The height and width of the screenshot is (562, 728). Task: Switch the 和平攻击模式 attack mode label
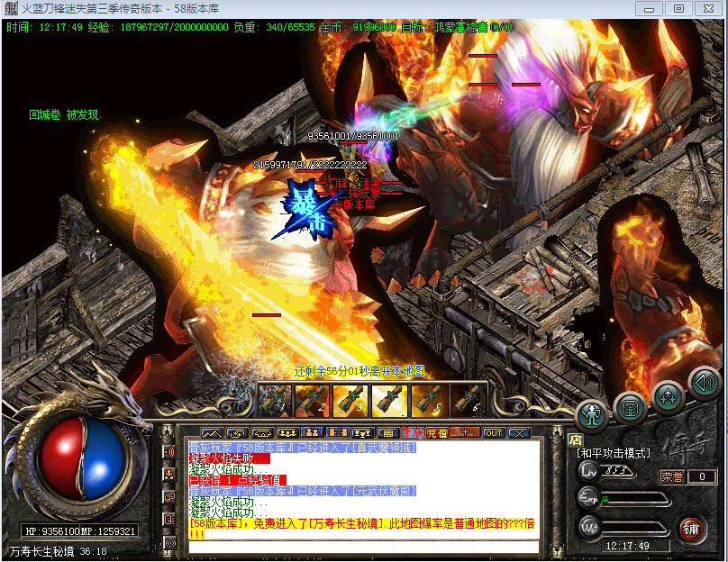(x=613, y=453)
